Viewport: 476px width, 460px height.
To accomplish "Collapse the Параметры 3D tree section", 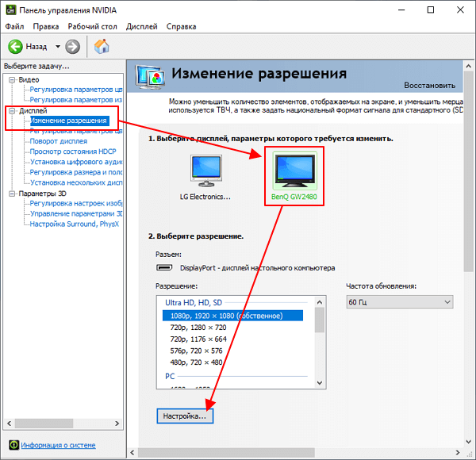I will [12, 194].
